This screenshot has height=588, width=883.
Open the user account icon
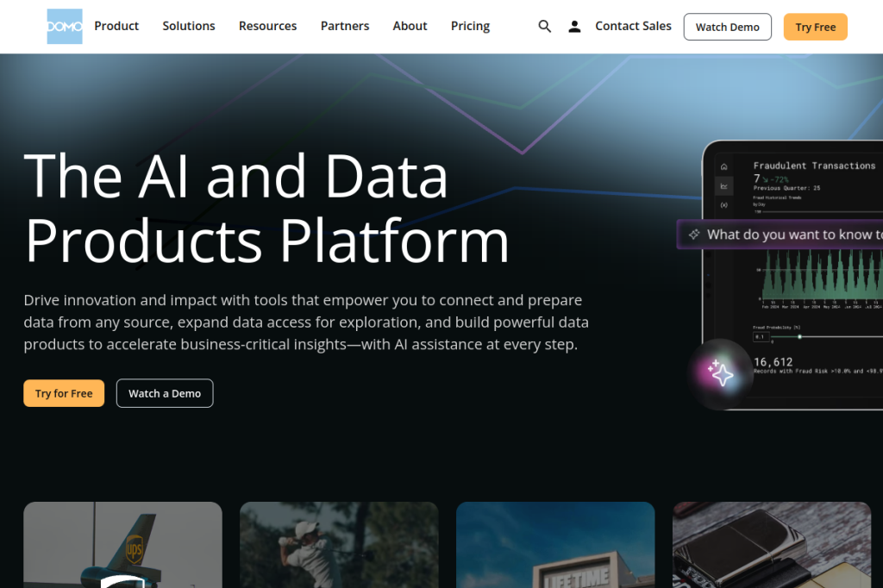[x=574, y=27]
